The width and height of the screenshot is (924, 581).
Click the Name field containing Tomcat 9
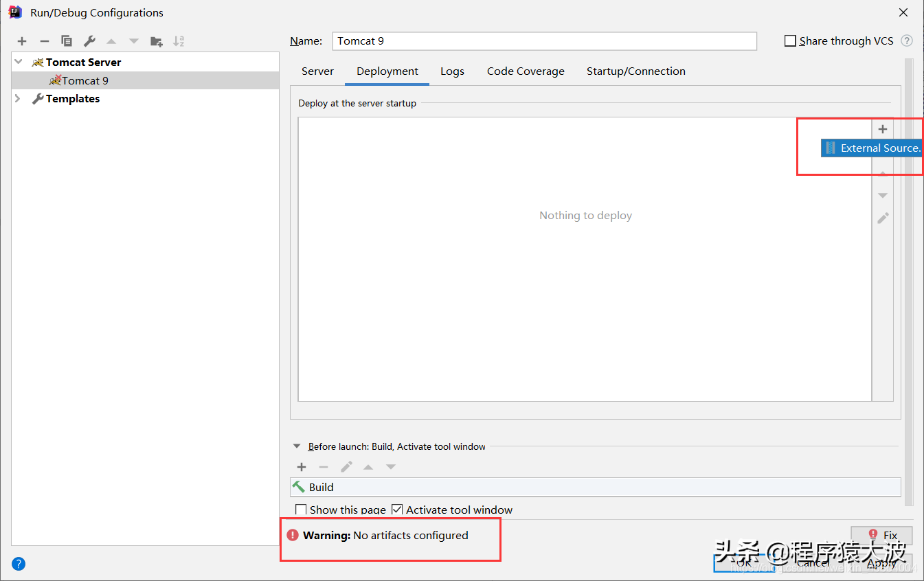point(544,41)
